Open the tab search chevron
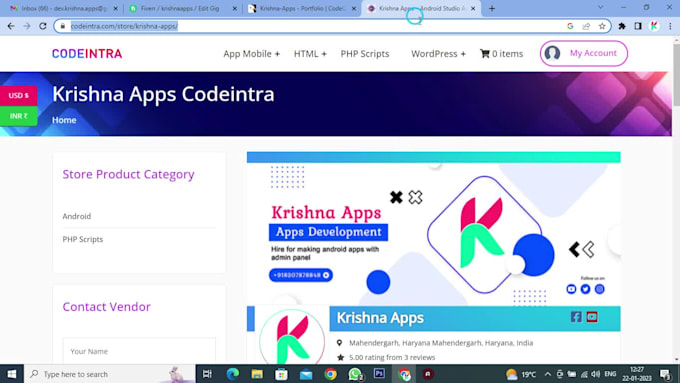This screenshot has width=680, height=383. pos(601,7)
